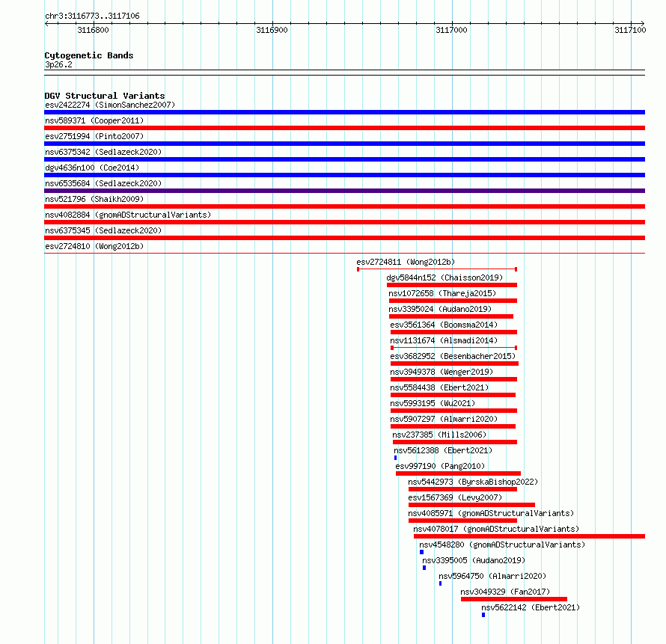Click the nsv3395005 (Audano2019) label
The height and width of the screenshot is (644, 666).
coord(474,560)
